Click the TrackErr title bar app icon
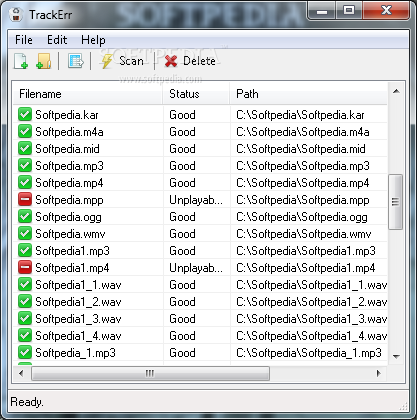This screenshot has width=417, height=420. pyautogui.click(x=16, y=14)
